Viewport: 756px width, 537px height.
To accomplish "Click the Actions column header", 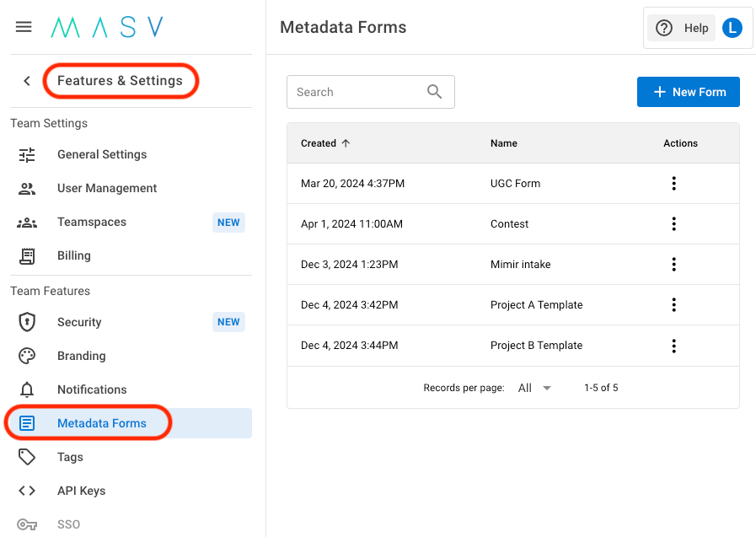I will pos(680,143).
